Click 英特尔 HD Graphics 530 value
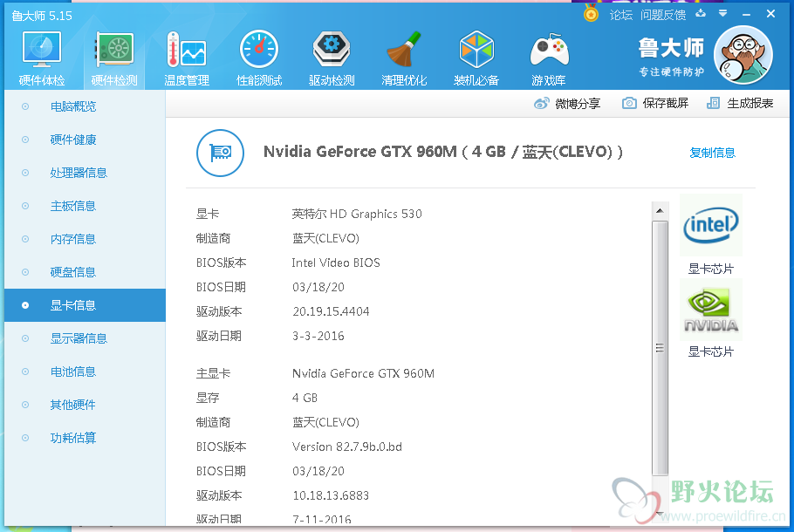Viewport: 794px width, 532px height. (357, 214)
